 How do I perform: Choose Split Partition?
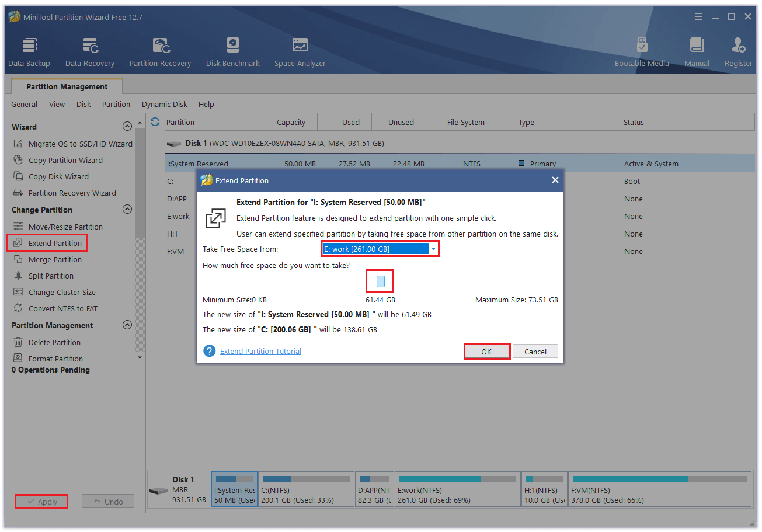[43, 276]
